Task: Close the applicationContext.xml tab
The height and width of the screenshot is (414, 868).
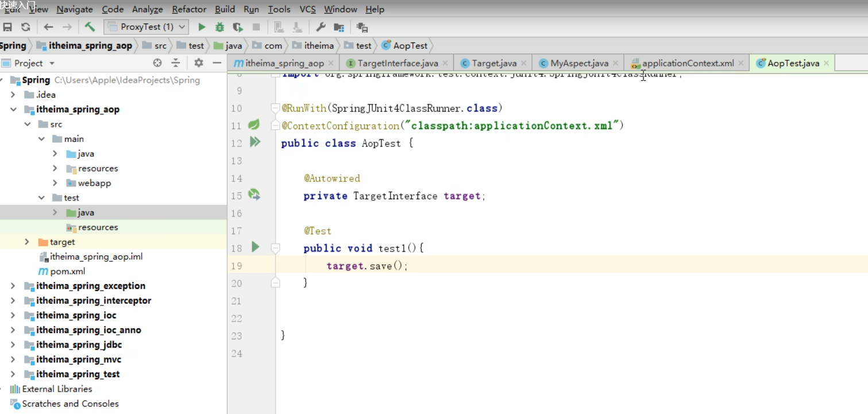Action: (x=741, y=63)
